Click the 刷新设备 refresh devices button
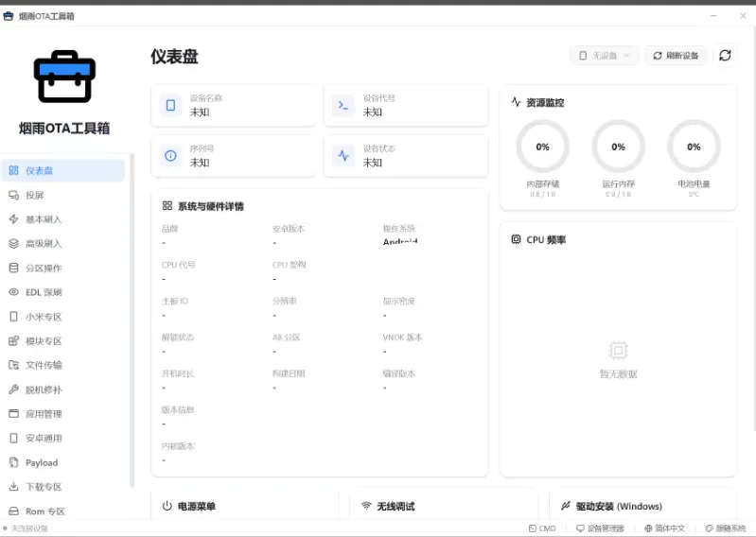 (x=676, y=56)
